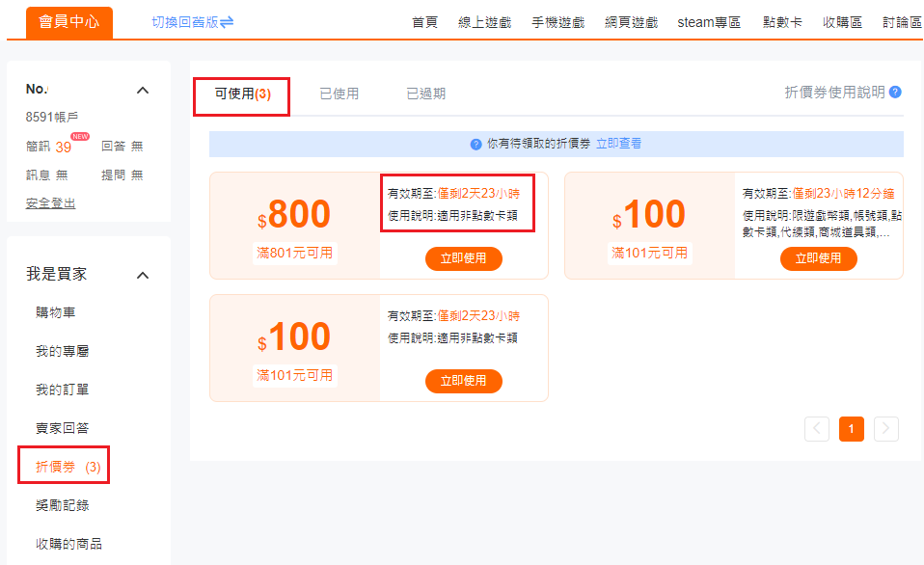Image resolution: width=924 pixels, height=565 pixels.
Task: Switch to the 已使用 tab
Action: pyautogui.click(x=339, y=94)
